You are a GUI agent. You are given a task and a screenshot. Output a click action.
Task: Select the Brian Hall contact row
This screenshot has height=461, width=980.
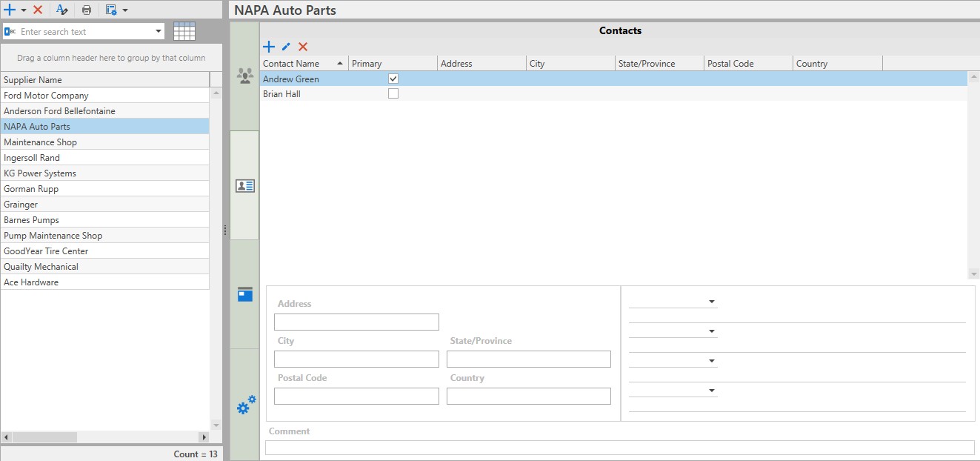coord(613,93)
